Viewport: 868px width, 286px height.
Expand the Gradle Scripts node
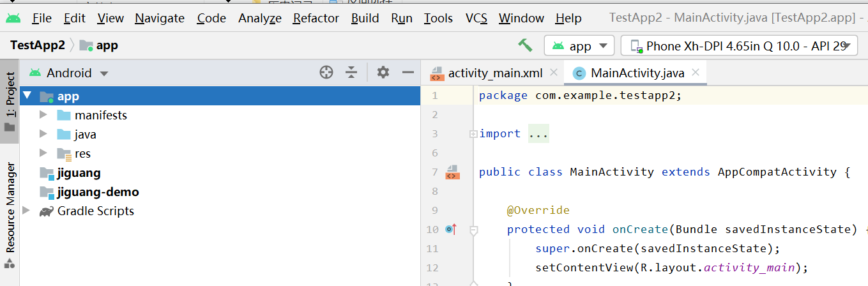tap(26, 211)
